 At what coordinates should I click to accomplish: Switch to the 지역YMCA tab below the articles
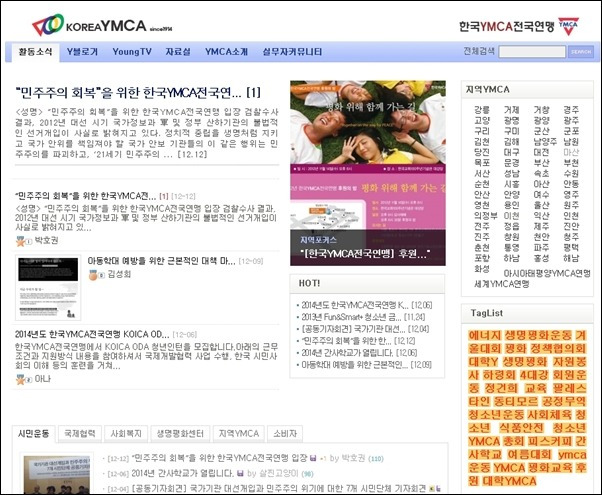[x=239, y=434]
